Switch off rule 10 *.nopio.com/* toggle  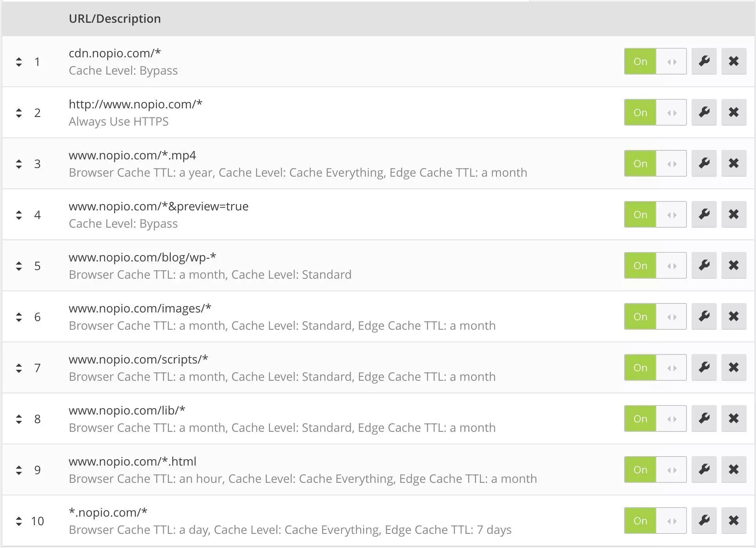click(x=655, y=521)
